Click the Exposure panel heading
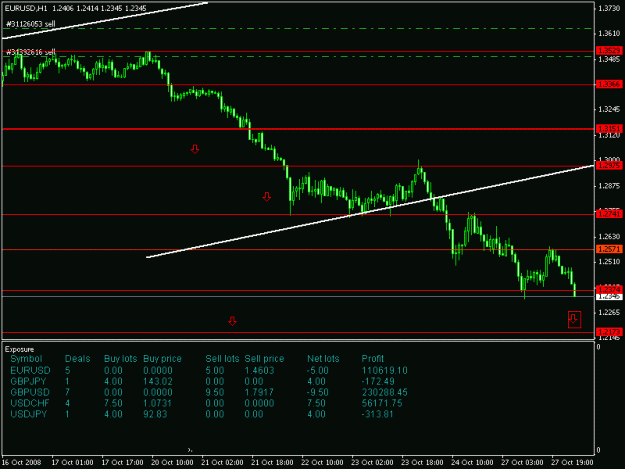The width and height of the screenshot is (625, 469). (20, 349)
